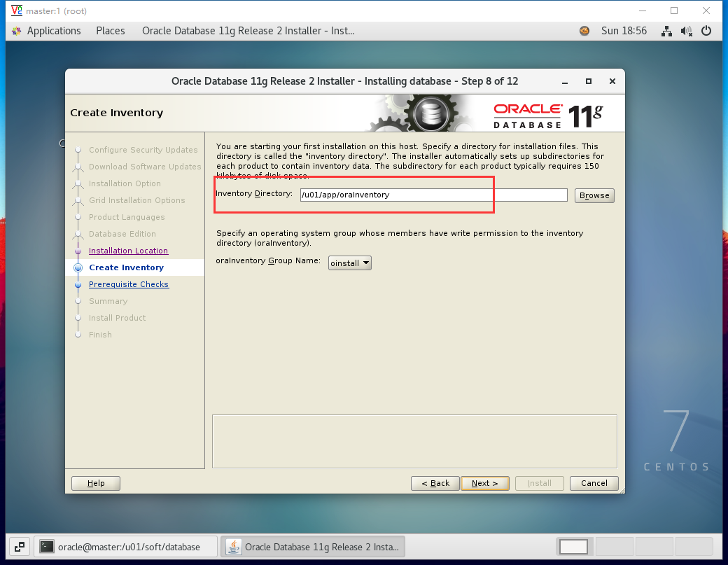Click the Installation Location step bullet icon
This screenshot has width=728, height=565.
click(x=78, y=251)
